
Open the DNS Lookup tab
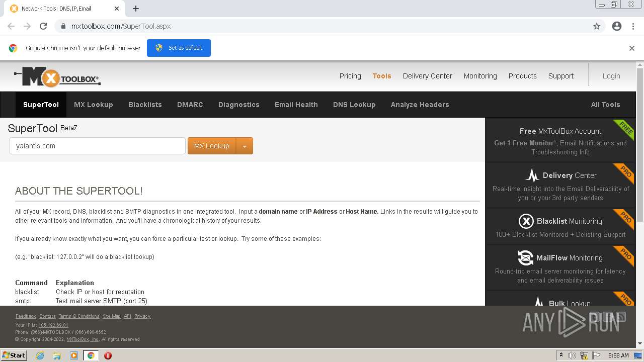pyautogui.click(x=354, y=105)
